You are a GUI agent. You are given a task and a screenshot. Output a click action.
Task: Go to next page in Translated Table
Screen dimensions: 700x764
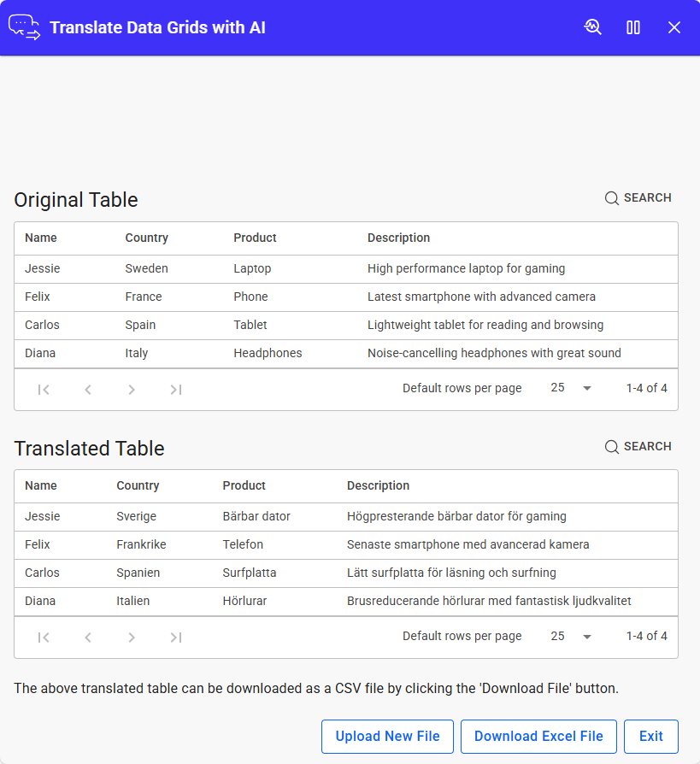[132, 638]
